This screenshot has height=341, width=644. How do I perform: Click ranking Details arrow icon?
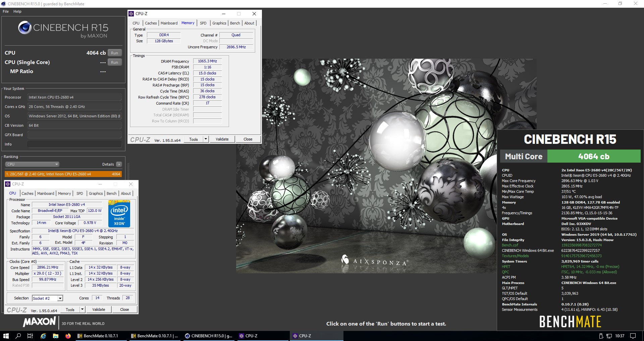[119, 164]
